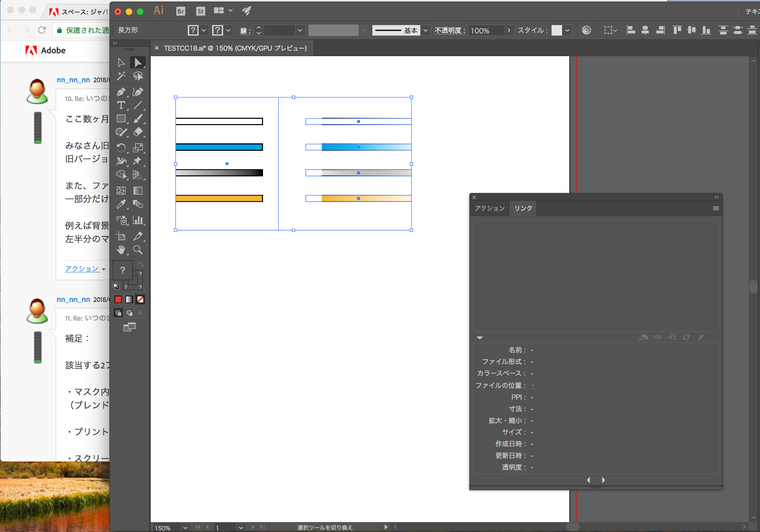Set fill to None (slash swatch)
760x532 pixels.
coord(140,299)
